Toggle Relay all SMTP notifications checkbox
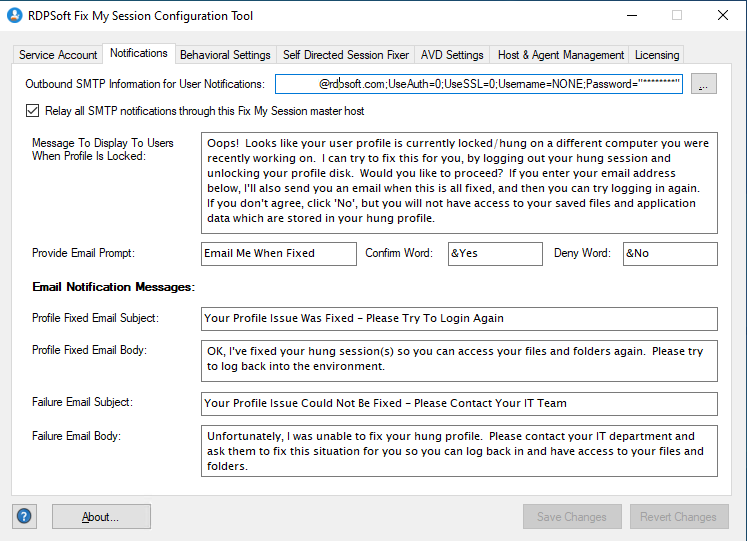Screen dimensions: 747x541 click(x=33, y=111)
